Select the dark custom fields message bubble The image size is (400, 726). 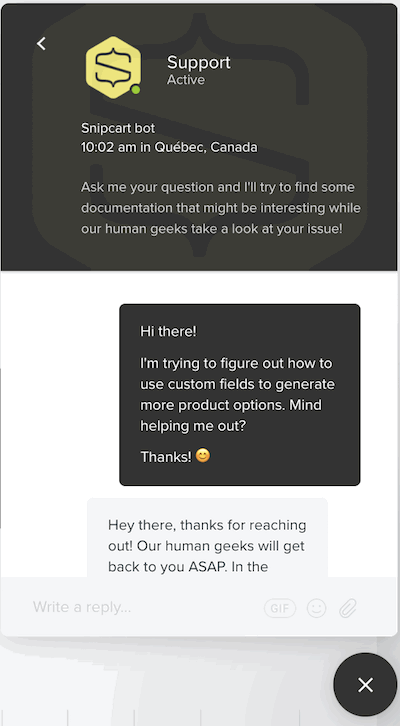pos(239,394)
